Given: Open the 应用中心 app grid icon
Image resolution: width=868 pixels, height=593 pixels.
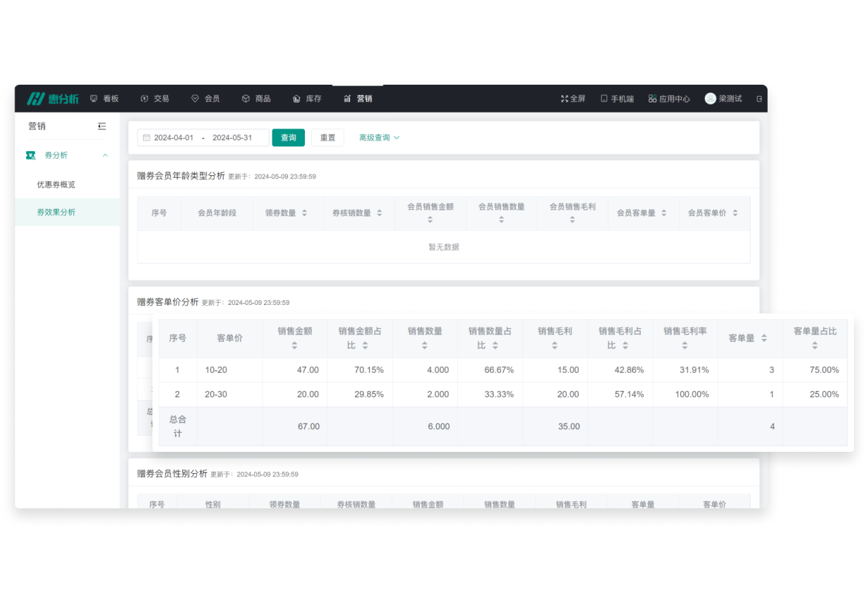Looking at the screenshot, I should [x=653, y=99].
